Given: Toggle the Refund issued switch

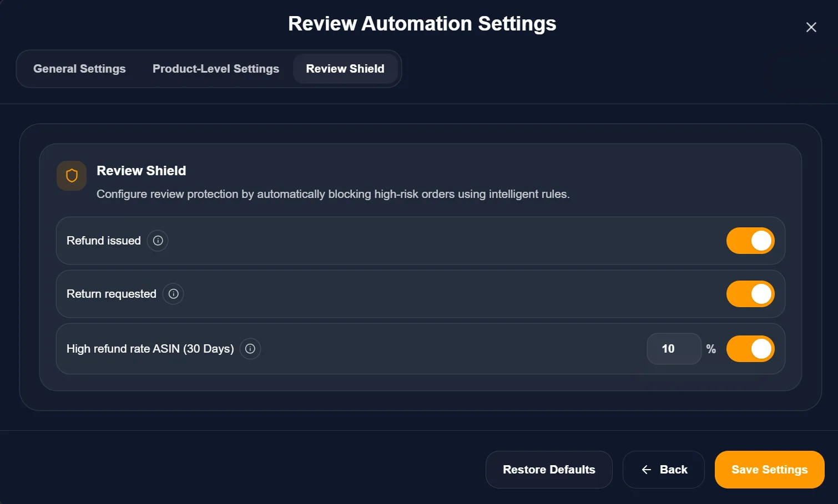Looking at the screenshot, I should [750, 241].
